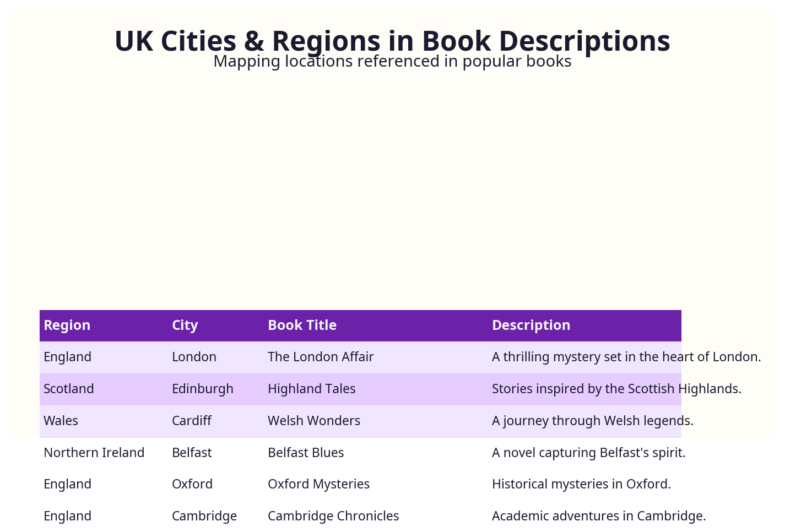The height and width of the screenshot is (532, 785).
Task: Click the Cardiff city cell
Action: 191,421
